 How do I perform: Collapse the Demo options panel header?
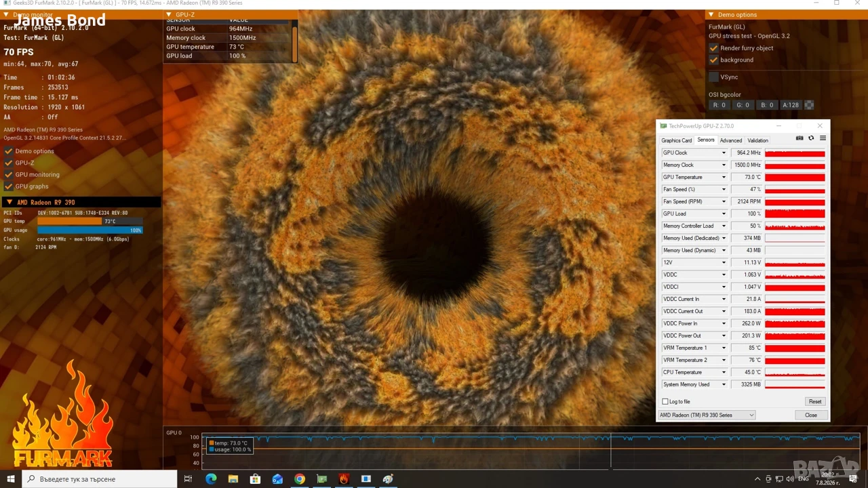point(711,14)
